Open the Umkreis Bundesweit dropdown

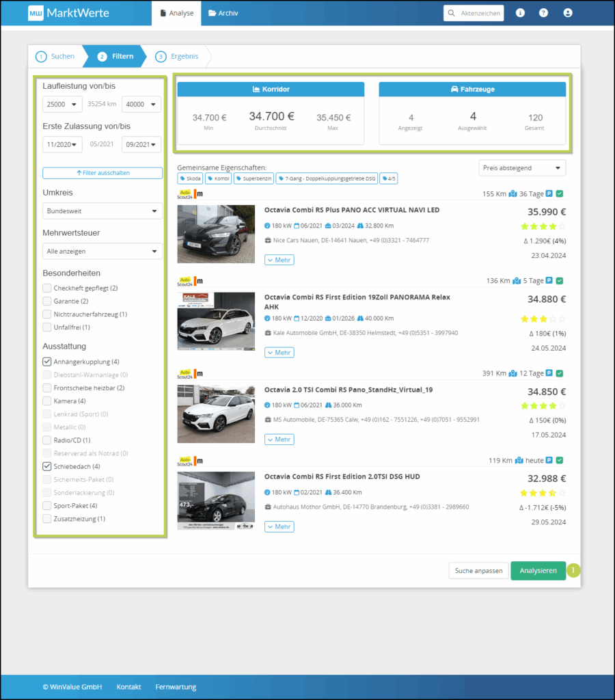tap(102, 212)
